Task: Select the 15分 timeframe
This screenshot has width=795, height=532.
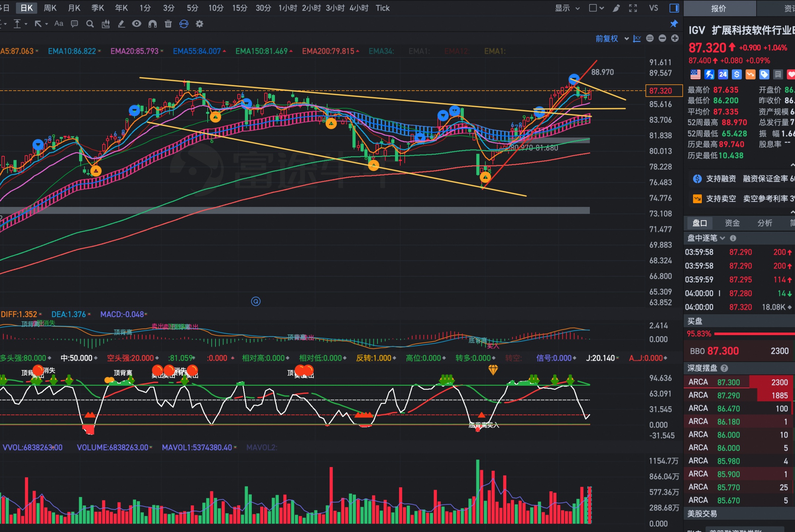Action: tap(239, 8)
